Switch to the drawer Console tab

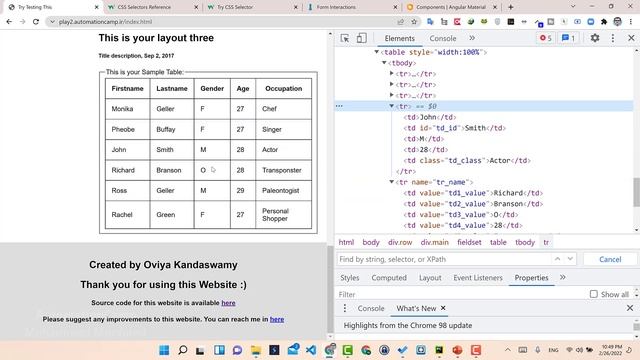[x=371, y=309]
